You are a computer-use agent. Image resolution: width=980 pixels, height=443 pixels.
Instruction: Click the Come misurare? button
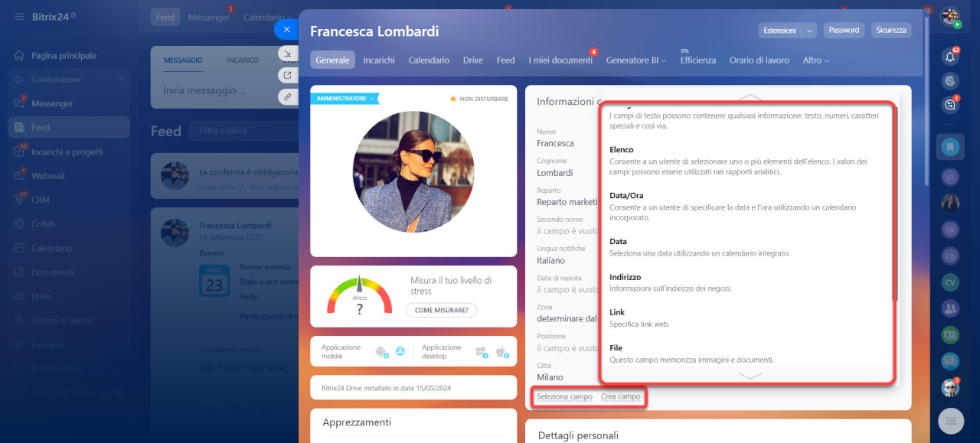(441, 310)
